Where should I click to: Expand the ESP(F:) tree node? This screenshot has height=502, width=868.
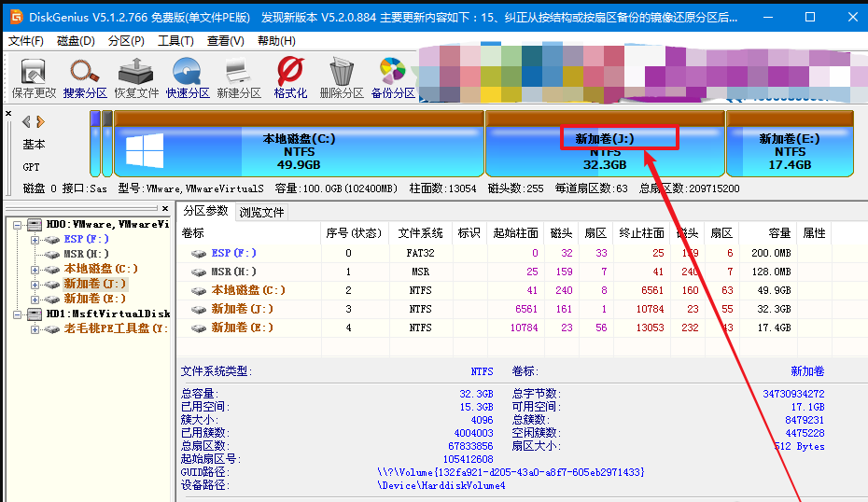click(35, 239)
